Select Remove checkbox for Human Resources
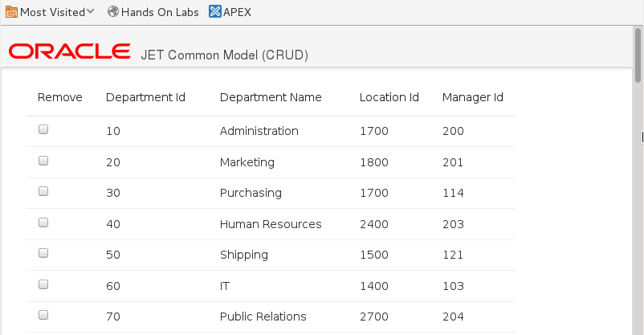644x335 pixels. pyautogui.click(x=43, y=223)
